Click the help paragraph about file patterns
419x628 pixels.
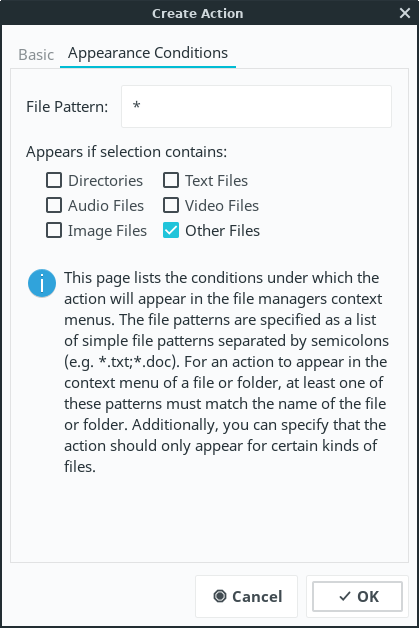[226, 372]
